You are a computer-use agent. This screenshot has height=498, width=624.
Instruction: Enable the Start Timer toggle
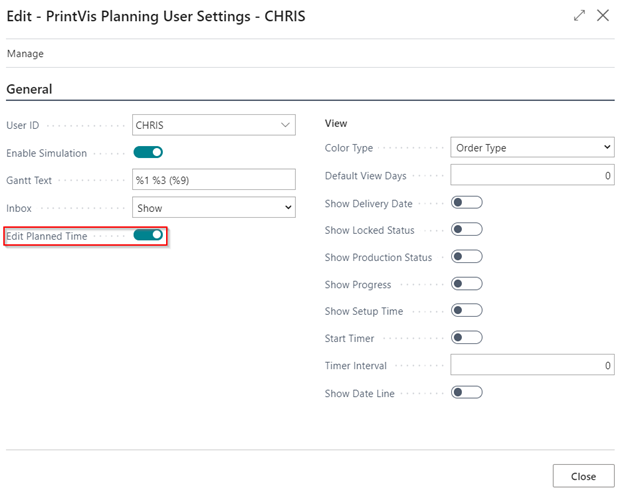(467, 338)
